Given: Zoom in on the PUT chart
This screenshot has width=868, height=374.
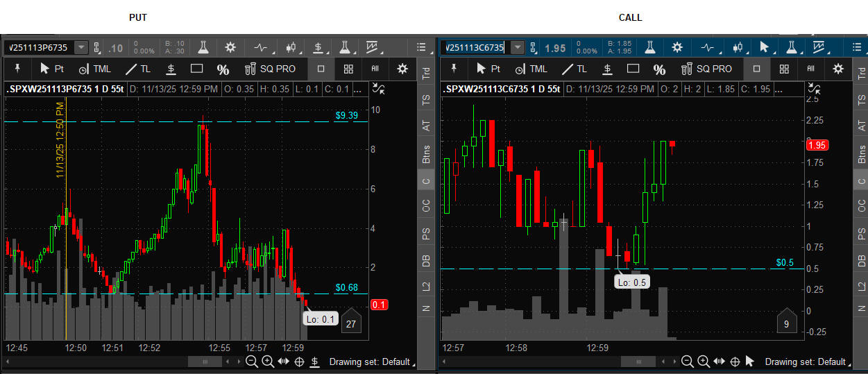Looking at the screenshot, I should (267, 362).
